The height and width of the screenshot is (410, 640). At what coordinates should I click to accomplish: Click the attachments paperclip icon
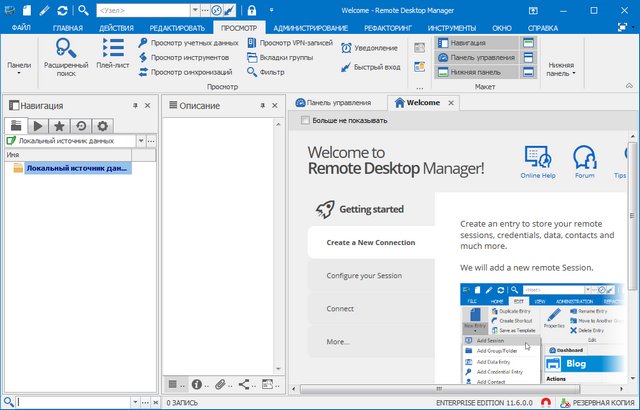click(x=220, y=384)
